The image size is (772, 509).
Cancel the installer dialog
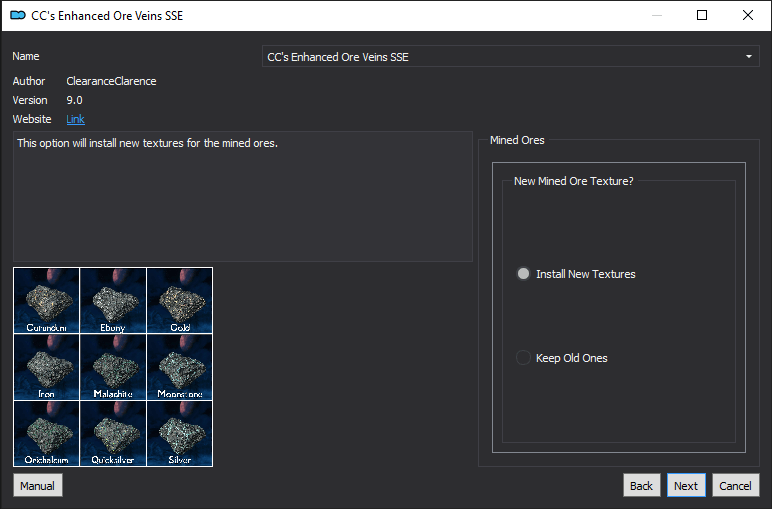735,486
